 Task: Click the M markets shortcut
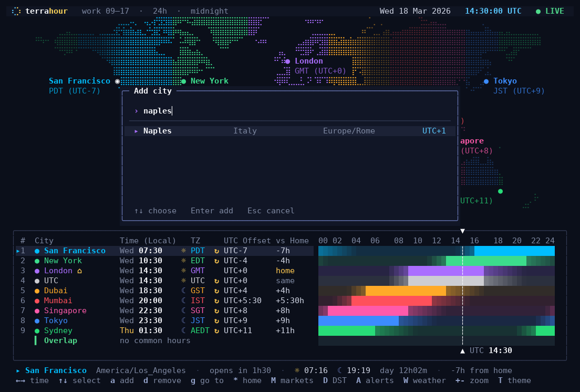point(292,380)
